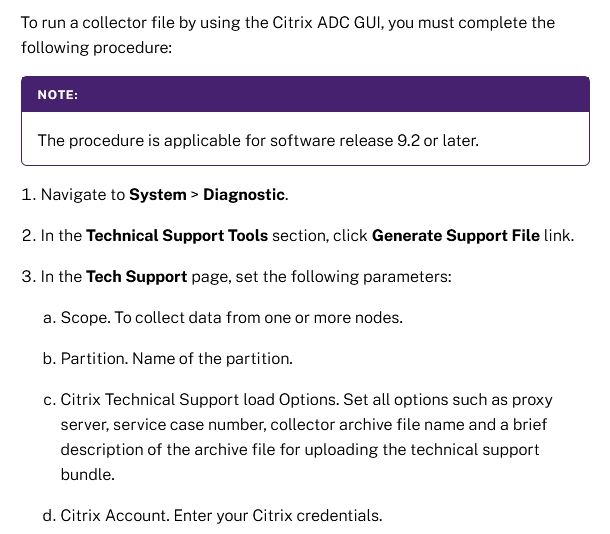This screenshot has height=534, width=610.
Task: Click the bold Diagnostic text in step 1
Action: (245, 195)
